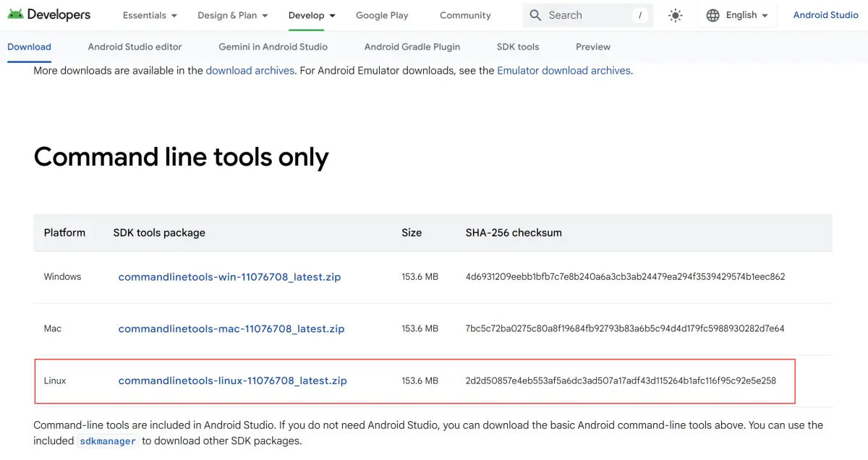Click the SDK tools package column header
The height and width of the screenshot is (460, 868).
159,233
